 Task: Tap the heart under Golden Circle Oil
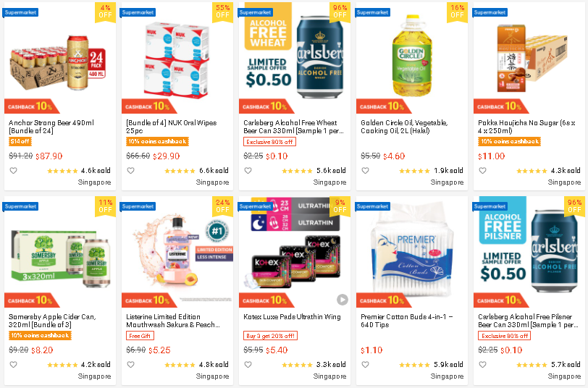click(365, 171)
